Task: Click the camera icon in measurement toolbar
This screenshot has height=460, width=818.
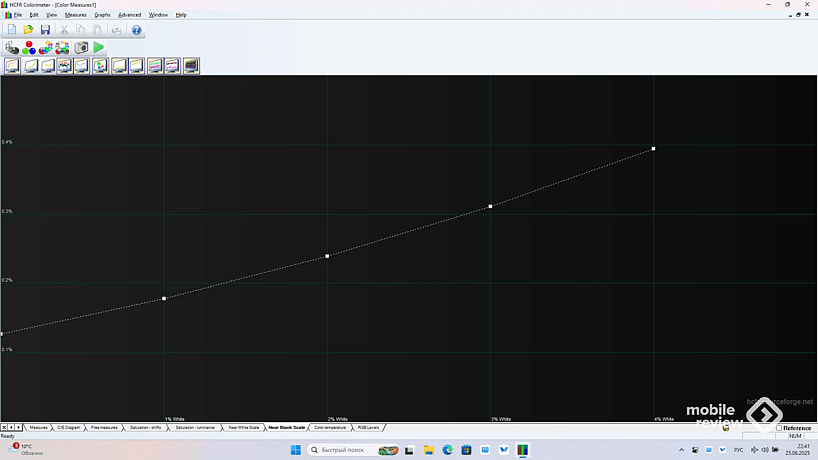Action: tap(81, 48)
